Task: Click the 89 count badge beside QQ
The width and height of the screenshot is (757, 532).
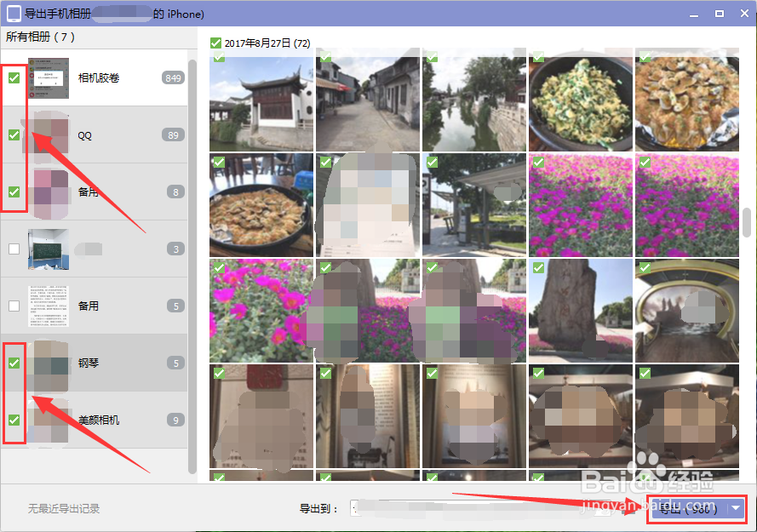Action: pos(173,134)
